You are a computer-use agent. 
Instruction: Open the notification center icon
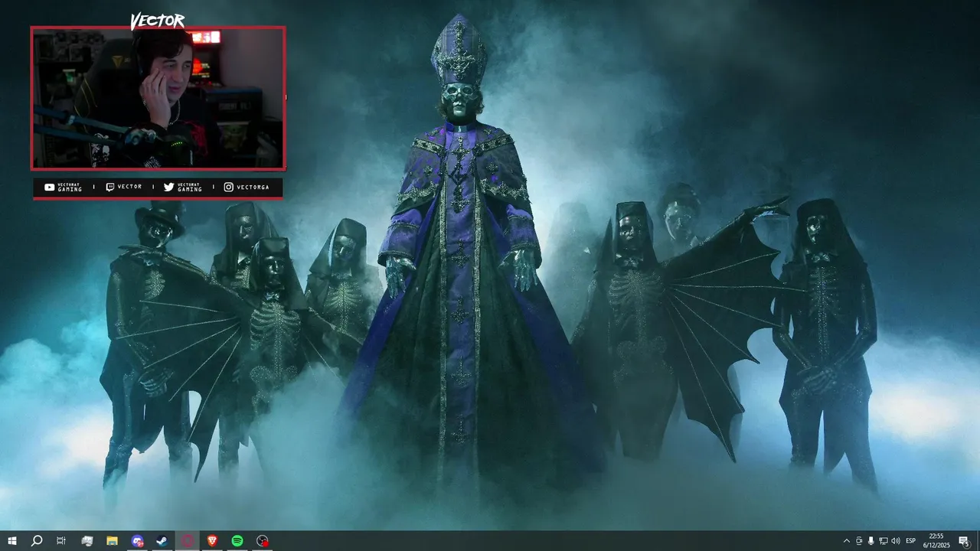click(x=964, y=541)
